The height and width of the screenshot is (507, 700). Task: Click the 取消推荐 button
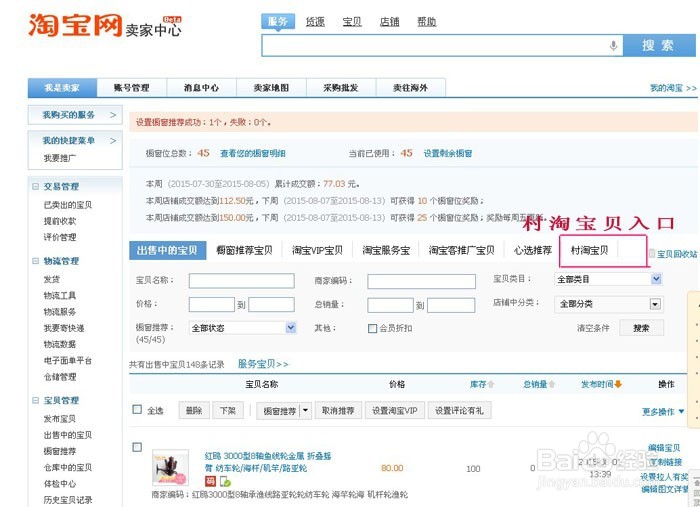click(338, 410)
